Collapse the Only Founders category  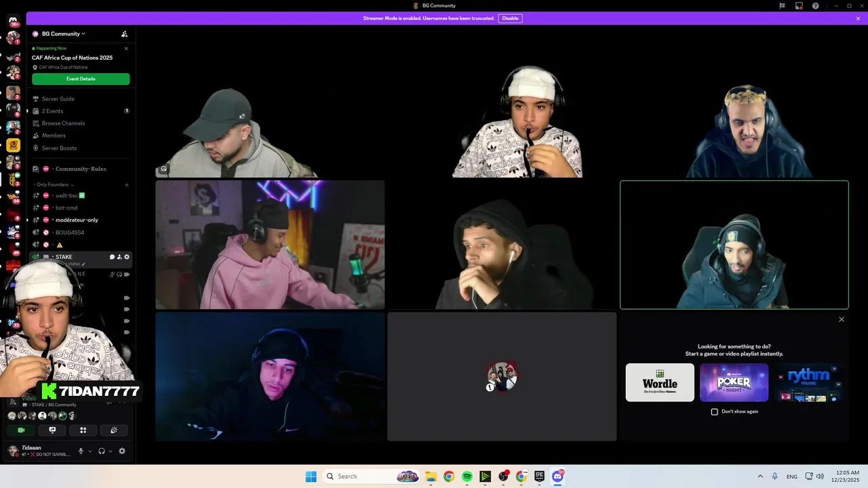[x=54, y=184]
